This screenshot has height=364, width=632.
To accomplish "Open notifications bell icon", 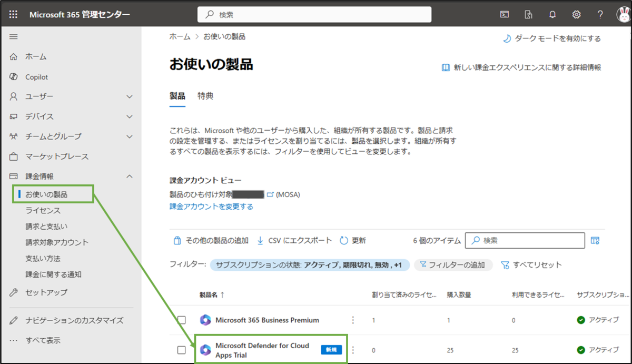I will tap(552, 15).
